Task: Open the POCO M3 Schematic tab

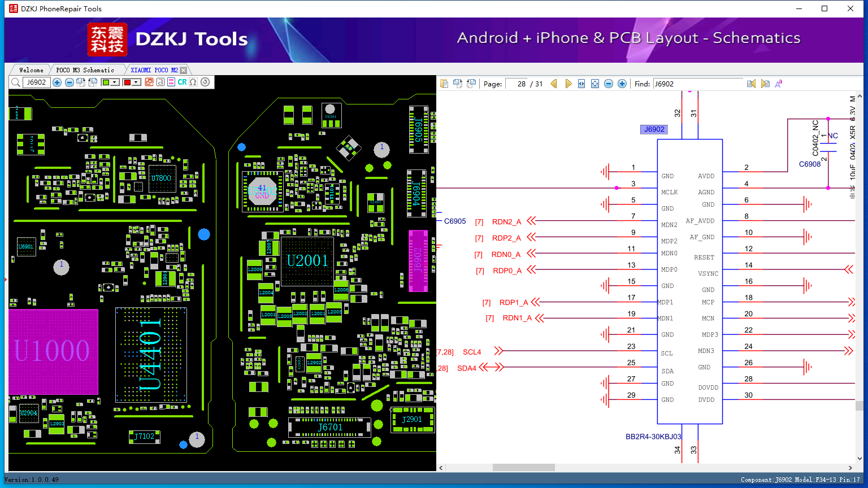Action: coord(85,70)
